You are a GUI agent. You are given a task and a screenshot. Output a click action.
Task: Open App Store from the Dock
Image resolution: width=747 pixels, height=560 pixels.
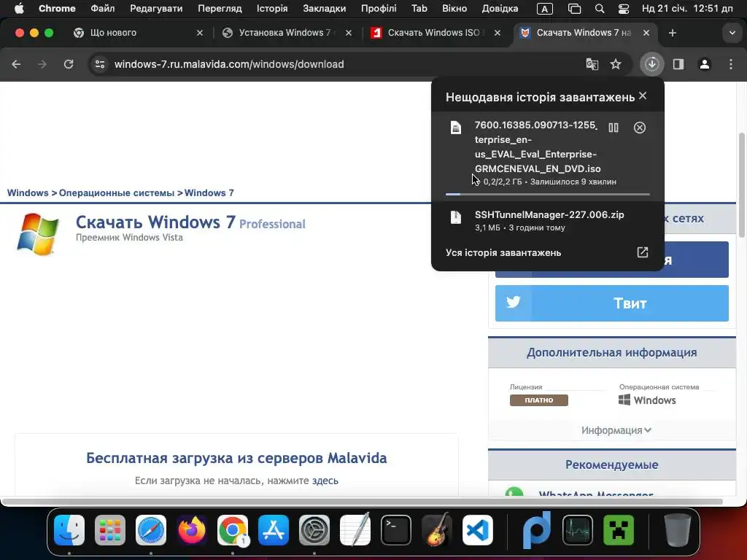(274, 530)
